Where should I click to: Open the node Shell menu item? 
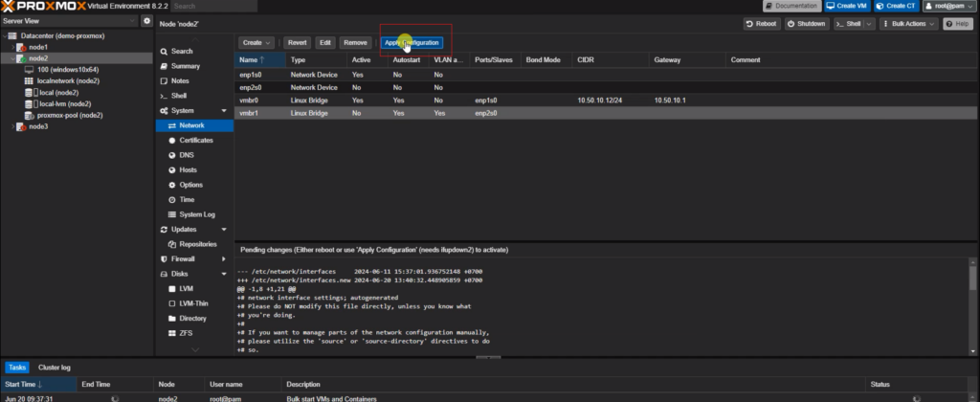click(x=178, y=96)
